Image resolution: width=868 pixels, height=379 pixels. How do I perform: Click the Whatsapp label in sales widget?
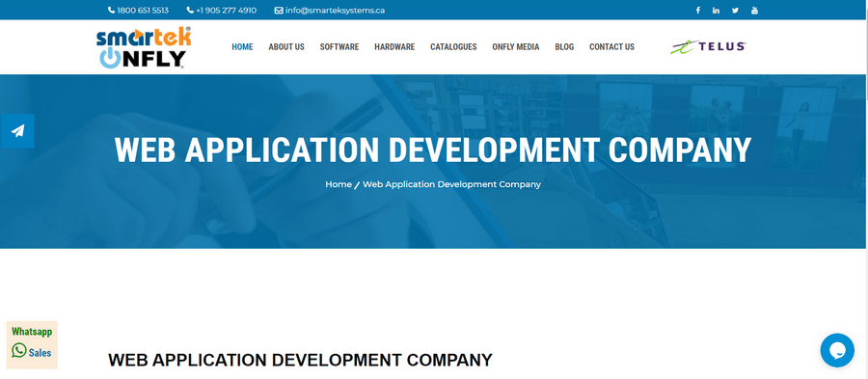tap(32, 332)
